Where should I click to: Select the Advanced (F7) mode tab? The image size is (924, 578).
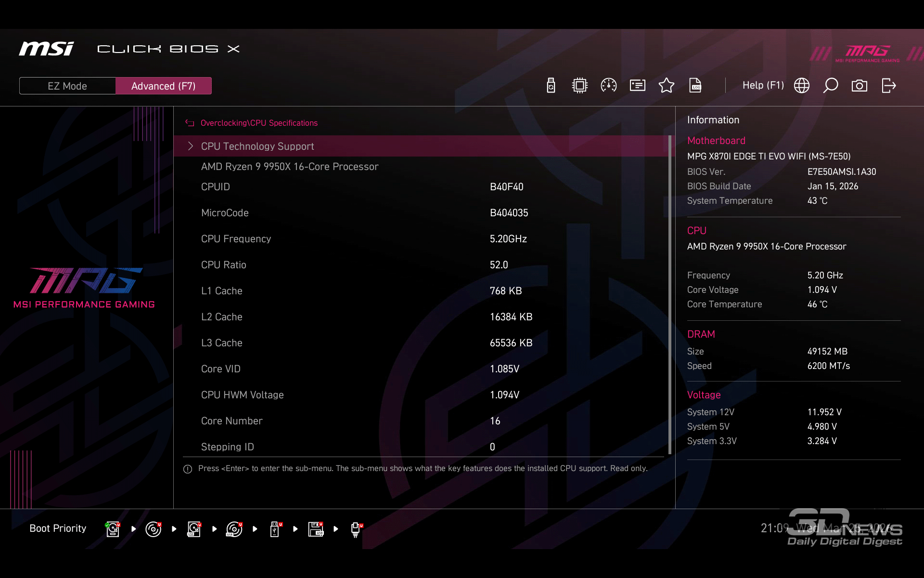tap(163, 86)
